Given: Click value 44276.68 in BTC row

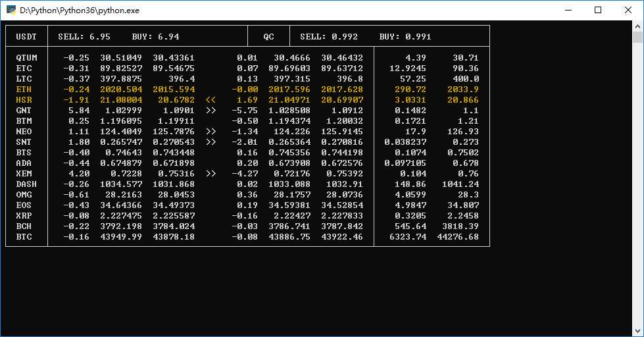Looking at the screenshot, I should point(458,237).
